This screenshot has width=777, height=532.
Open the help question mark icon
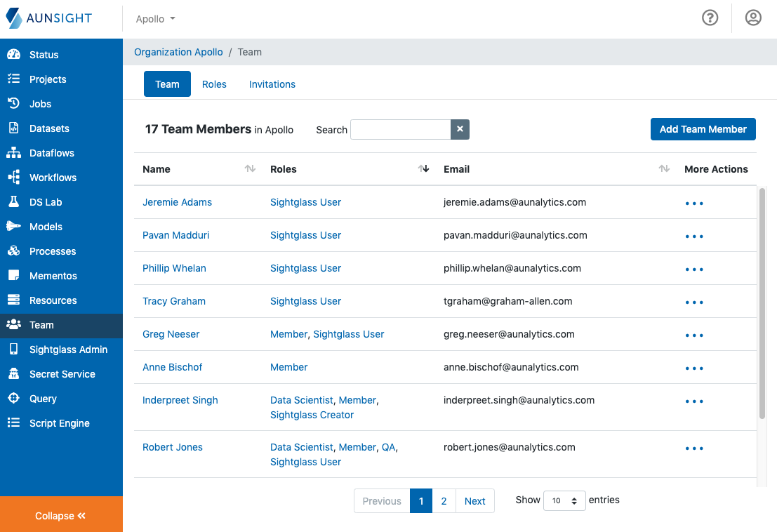(x=710, y=18)
